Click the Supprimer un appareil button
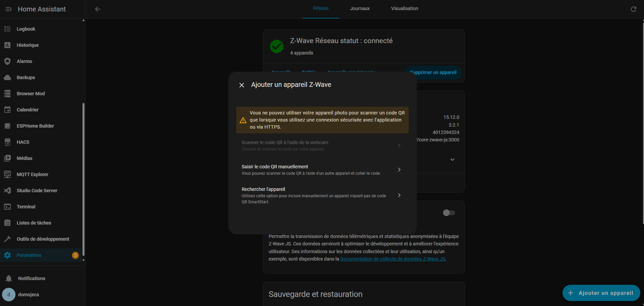The image size is (644, 306). 433,72
